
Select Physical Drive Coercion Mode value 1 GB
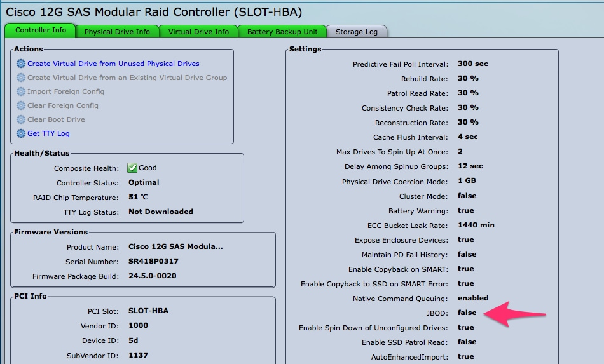[467, 181]
